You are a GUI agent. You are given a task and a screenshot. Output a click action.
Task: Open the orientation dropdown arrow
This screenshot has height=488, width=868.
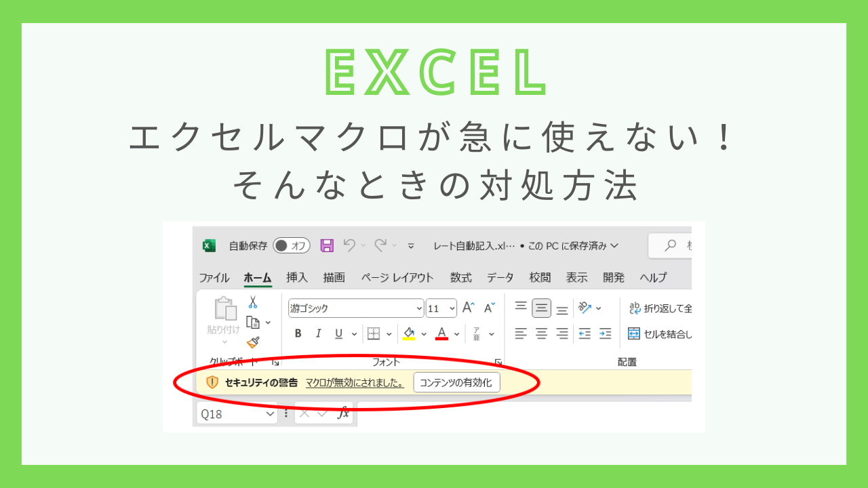(x=599, y=308)
